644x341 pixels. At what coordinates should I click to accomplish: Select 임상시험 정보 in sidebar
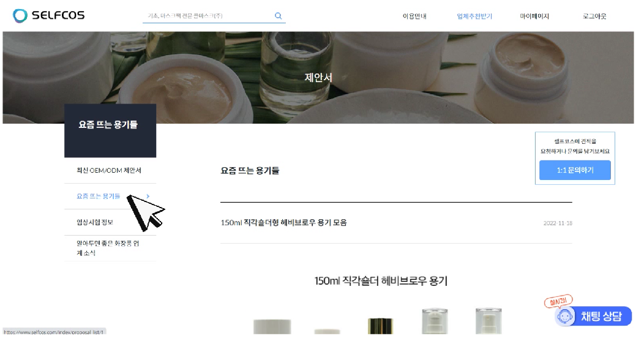(x=95, y=222)
